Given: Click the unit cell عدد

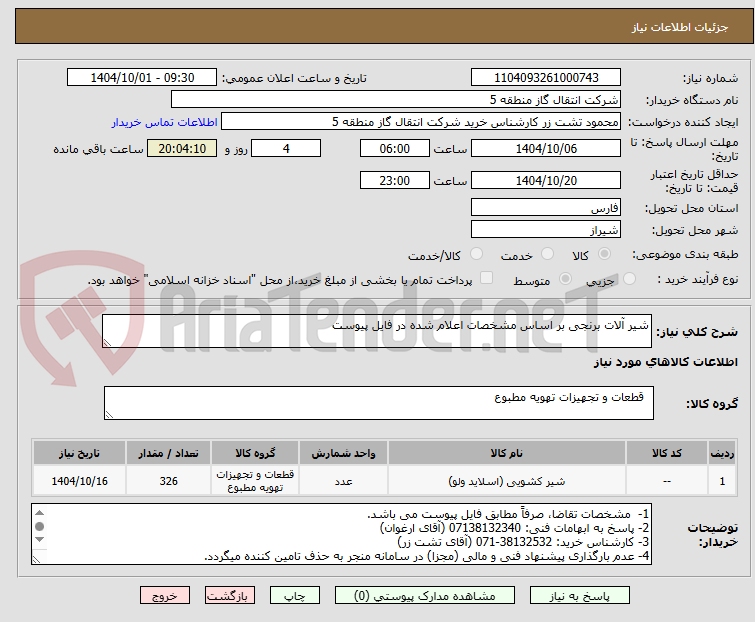Looking at the screenshot, I should pos(343,481).
